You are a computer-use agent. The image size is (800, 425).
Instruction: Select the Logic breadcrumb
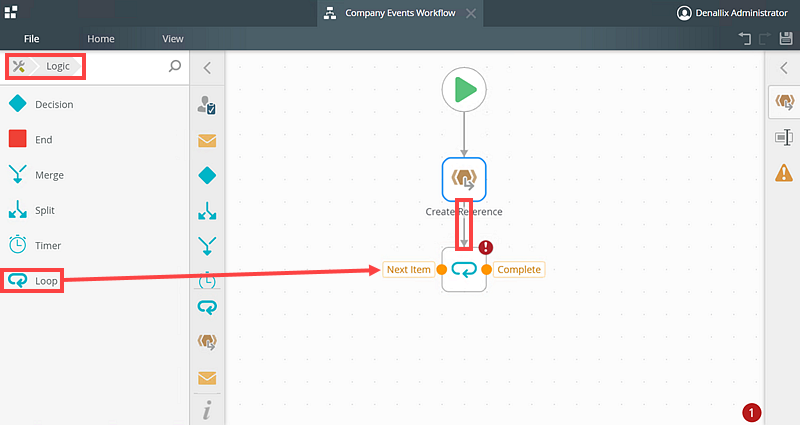coord(58,66)
